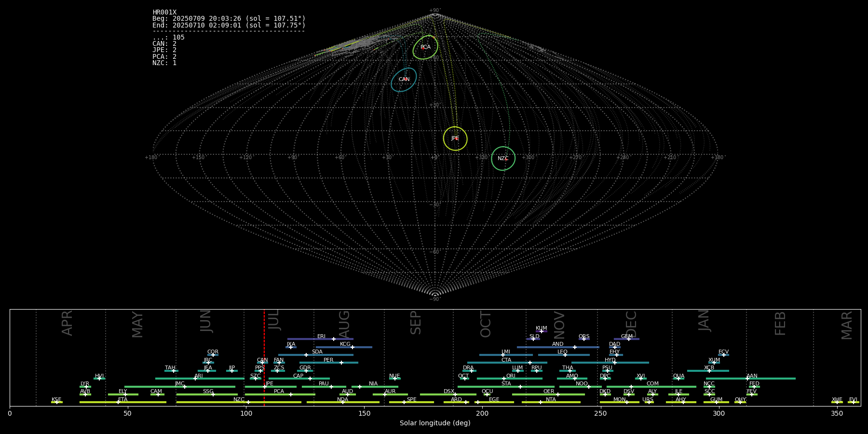868x434 pixels.
Task: Click the PER shower bar in timeline
Action: (329, 363)
